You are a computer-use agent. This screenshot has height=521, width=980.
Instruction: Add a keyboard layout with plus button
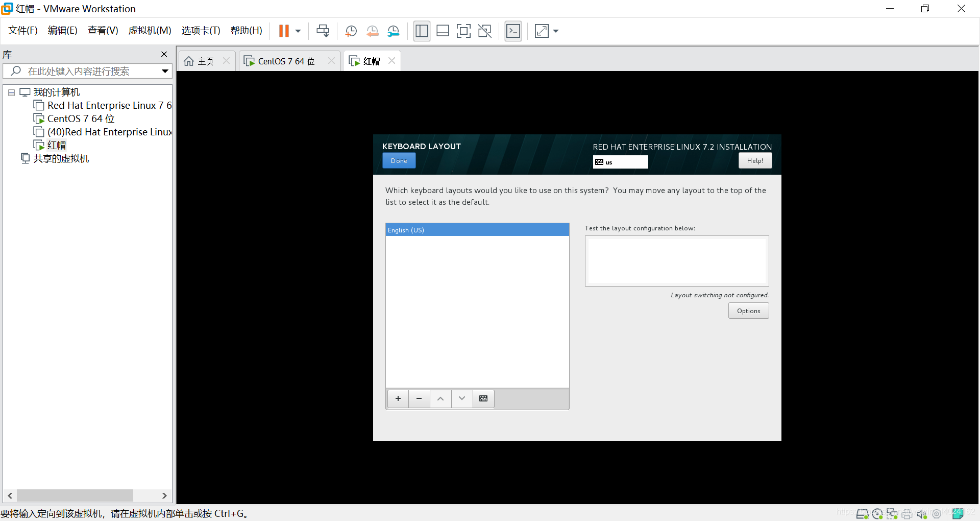coord(398,398)
